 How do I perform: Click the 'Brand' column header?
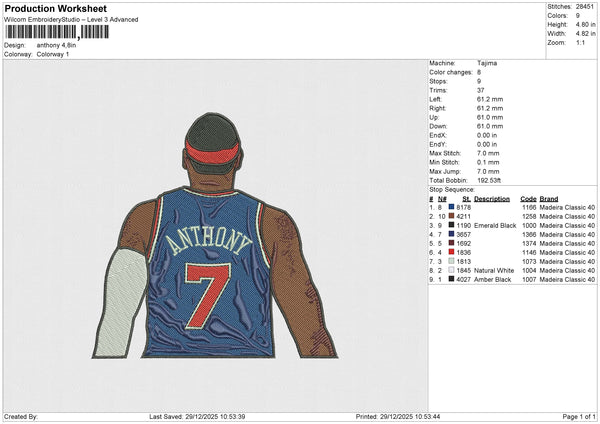549,199
